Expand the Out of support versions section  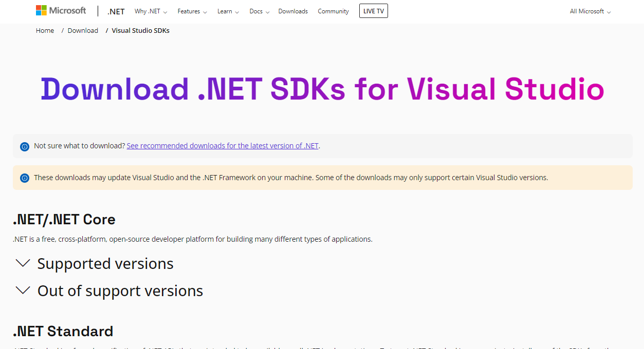tap(109, 290)
